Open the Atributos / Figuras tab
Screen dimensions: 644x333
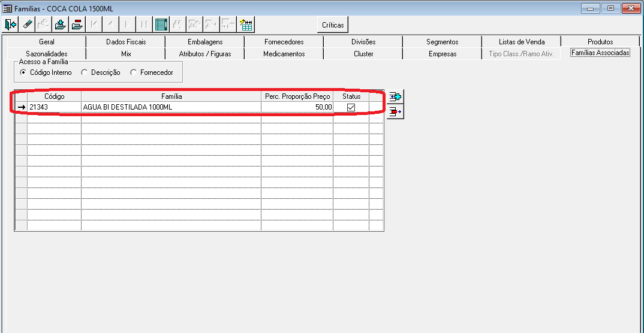[205, 54]
